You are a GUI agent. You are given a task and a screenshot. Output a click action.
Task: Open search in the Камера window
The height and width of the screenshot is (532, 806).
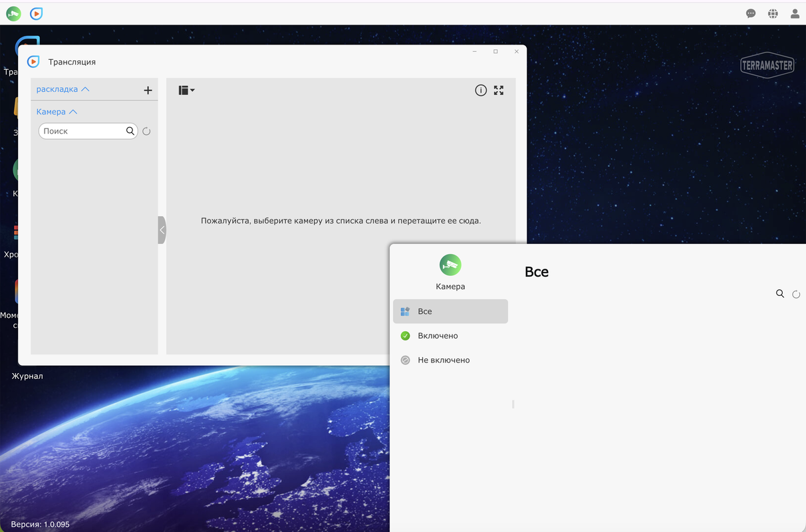click(x=780, y=293)
